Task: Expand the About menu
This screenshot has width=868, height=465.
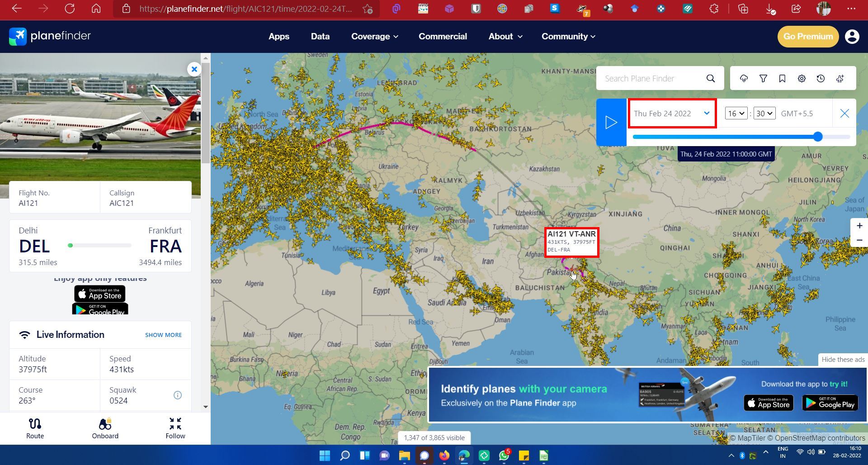Action: click(505, 37)
